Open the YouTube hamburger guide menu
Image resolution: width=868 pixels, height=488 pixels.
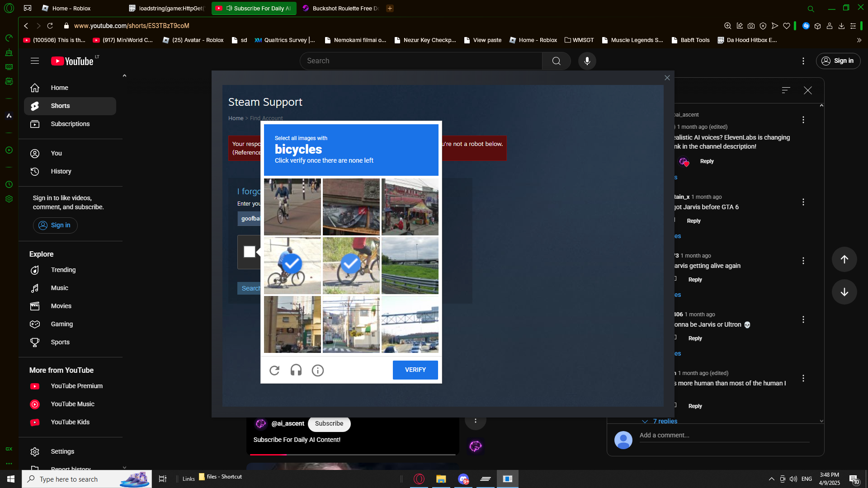point(35,61)
